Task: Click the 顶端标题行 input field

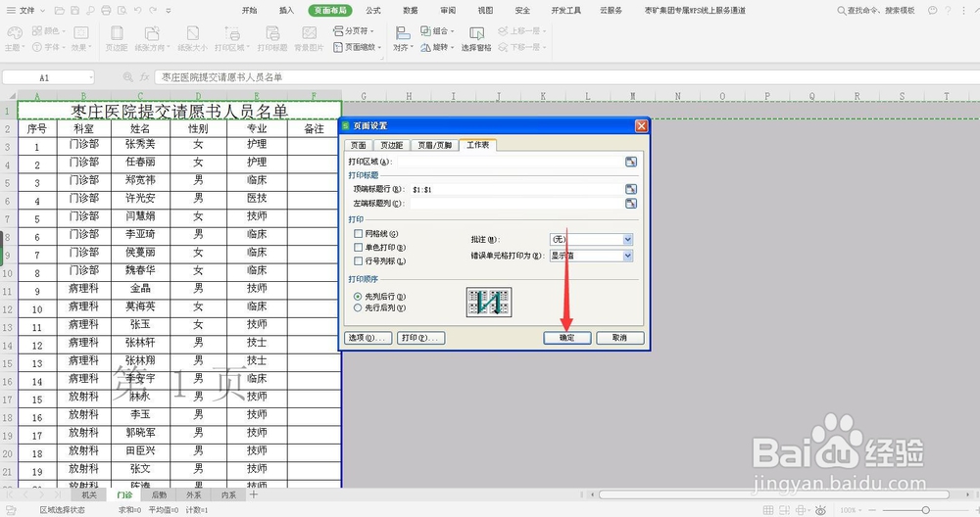Action: (516, 189)
